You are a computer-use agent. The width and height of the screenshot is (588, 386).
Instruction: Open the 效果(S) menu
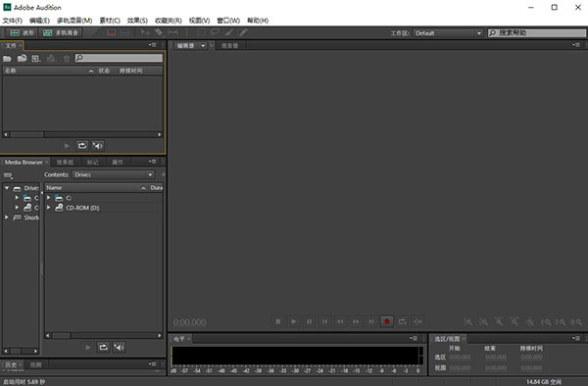[137, 21]
